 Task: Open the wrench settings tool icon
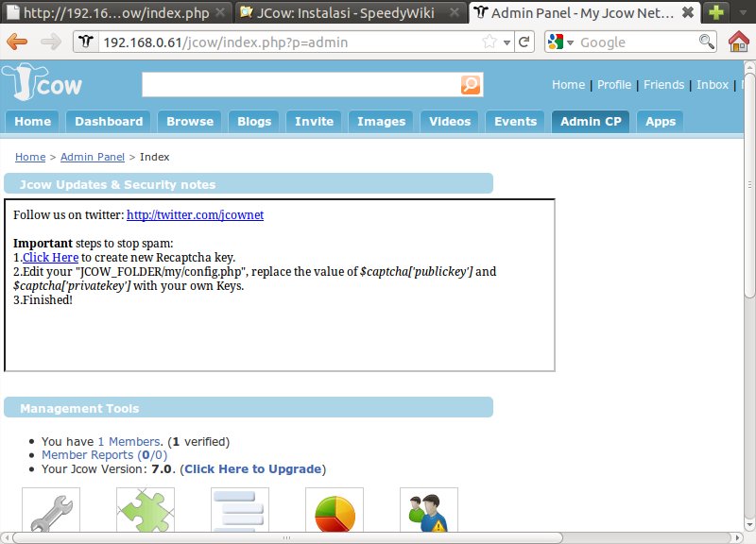(x=51, y=510)
